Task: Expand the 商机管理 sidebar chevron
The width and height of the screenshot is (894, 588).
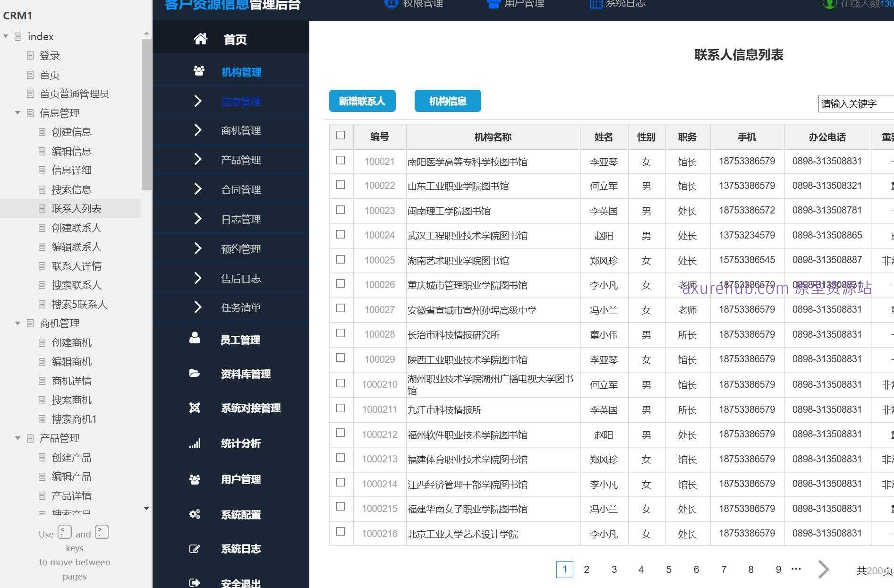Action: pos(198,130)
